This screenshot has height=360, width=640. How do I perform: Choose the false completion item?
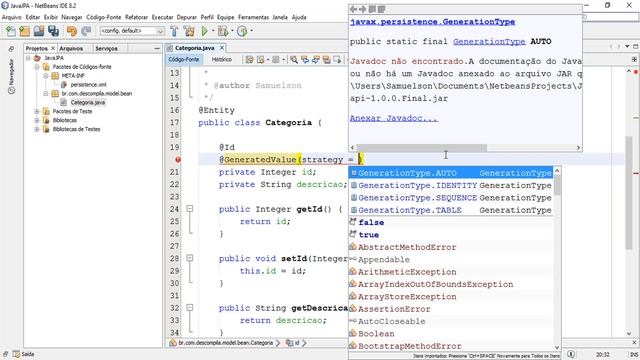coord(451,222)
